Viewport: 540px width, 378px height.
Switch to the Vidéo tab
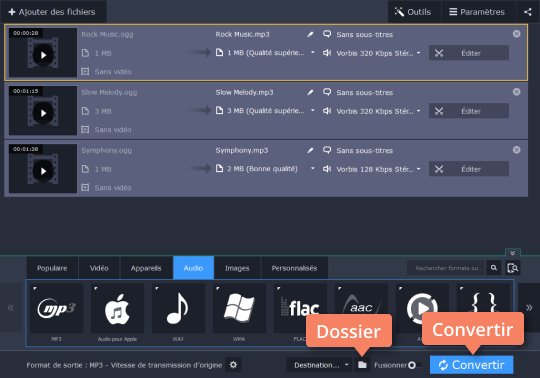[x=99, y=268]
